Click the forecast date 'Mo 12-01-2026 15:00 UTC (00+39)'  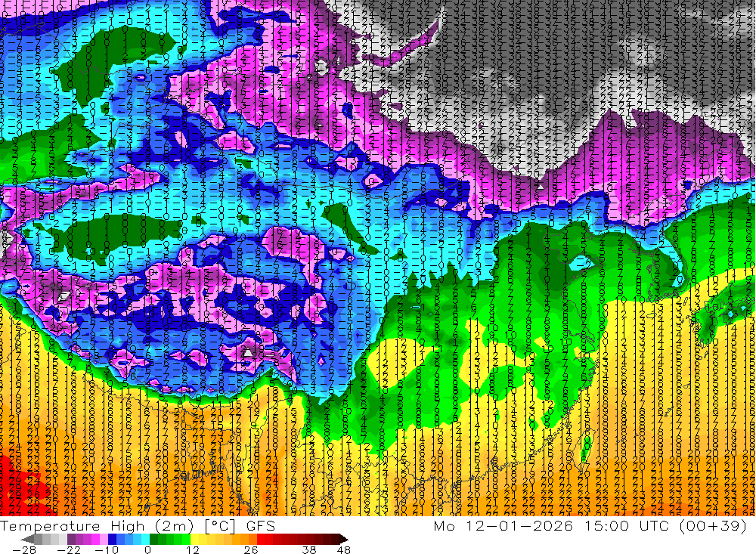(x=590, y=525)
